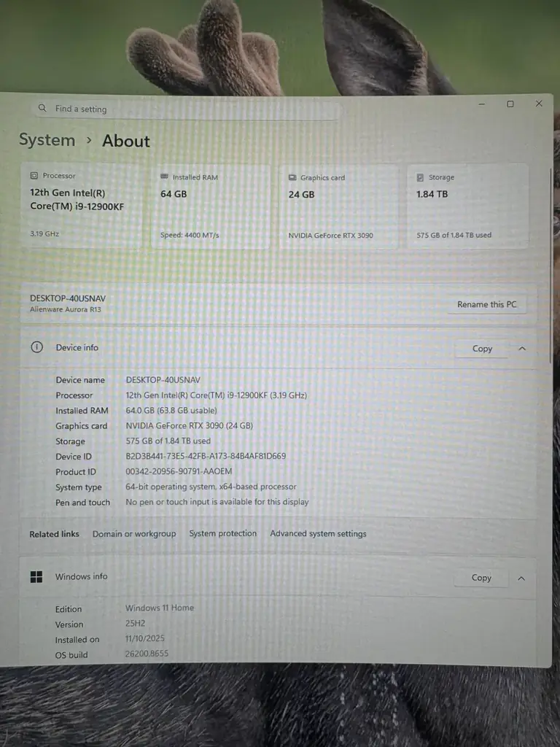
Task: Open System protection link
Action: pyautogui.click(x=223, y=533)
